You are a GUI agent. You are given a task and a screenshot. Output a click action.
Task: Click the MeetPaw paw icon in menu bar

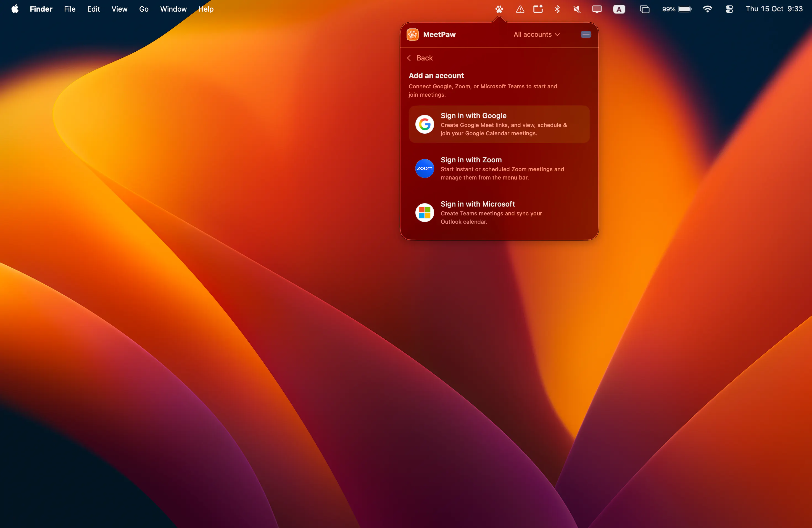[x=499, y=9]
